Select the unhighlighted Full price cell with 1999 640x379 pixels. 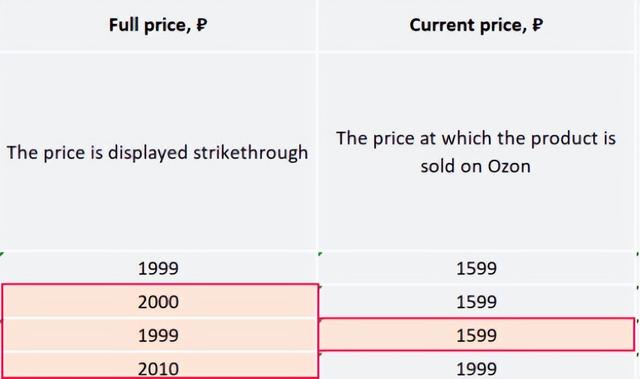coord(158,268)
